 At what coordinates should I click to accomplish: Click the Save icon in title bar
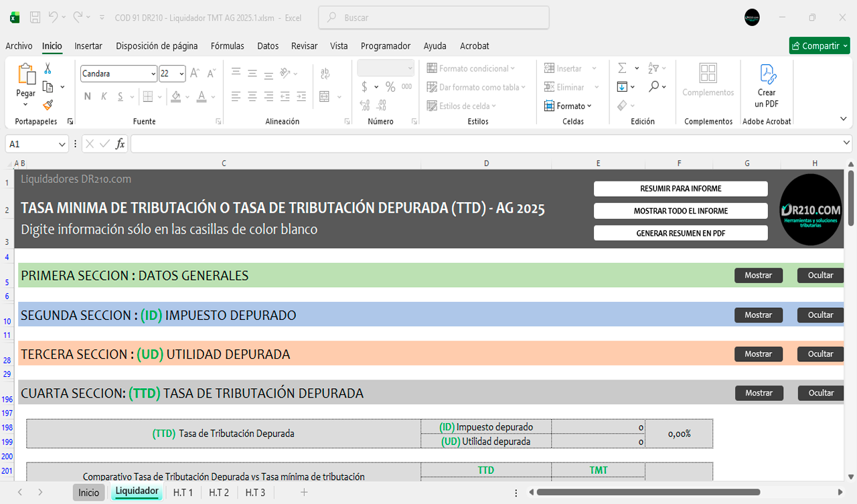pyautogui.click(x=35, y=17)
